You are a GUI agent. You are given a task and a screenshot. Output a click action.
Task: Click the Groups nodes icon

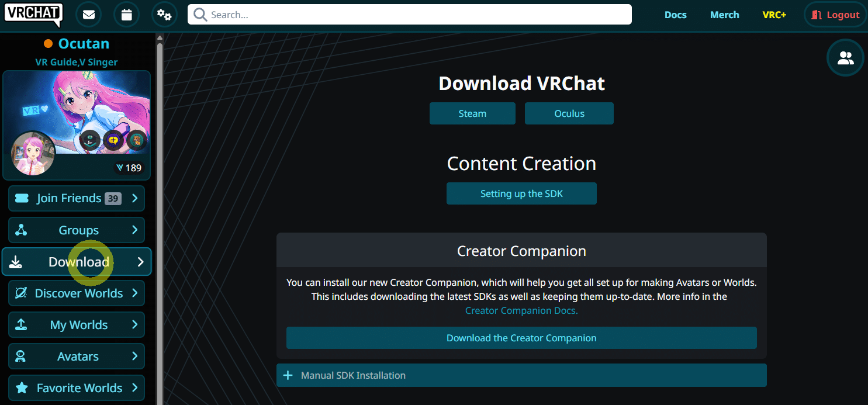pyautogui.click(x=21, y=230)
